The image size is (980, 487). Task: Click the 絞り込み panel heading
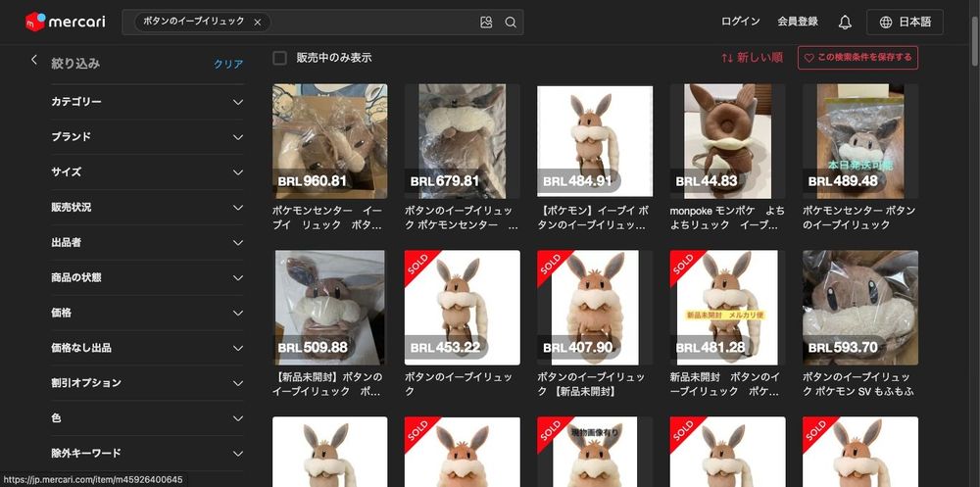(75, 63)
